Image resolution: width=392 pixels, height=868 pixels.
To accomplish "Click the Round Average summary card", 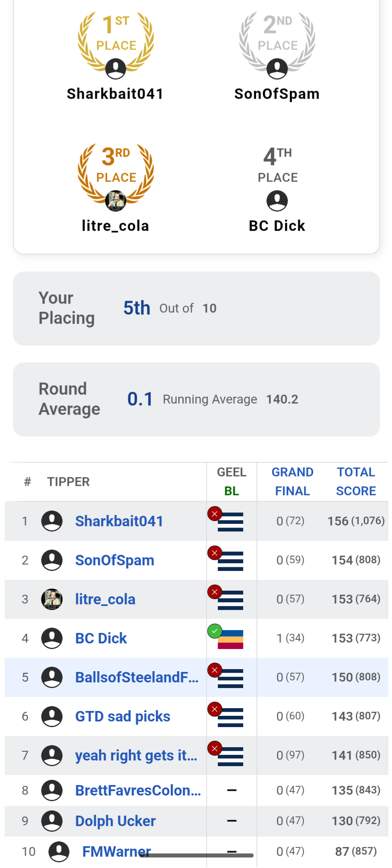I will click(196, 399).
